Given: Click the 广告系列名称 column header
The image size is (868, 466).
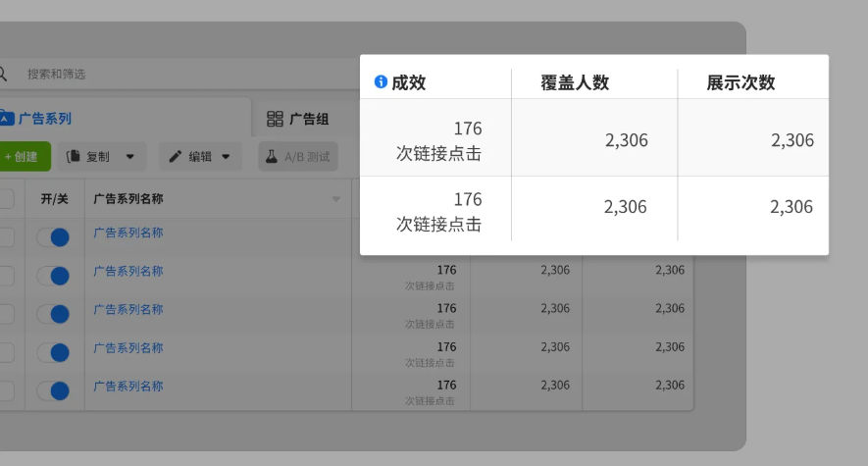Looking at the screenshot, I should pyautogui.click(x=128, y=199).
